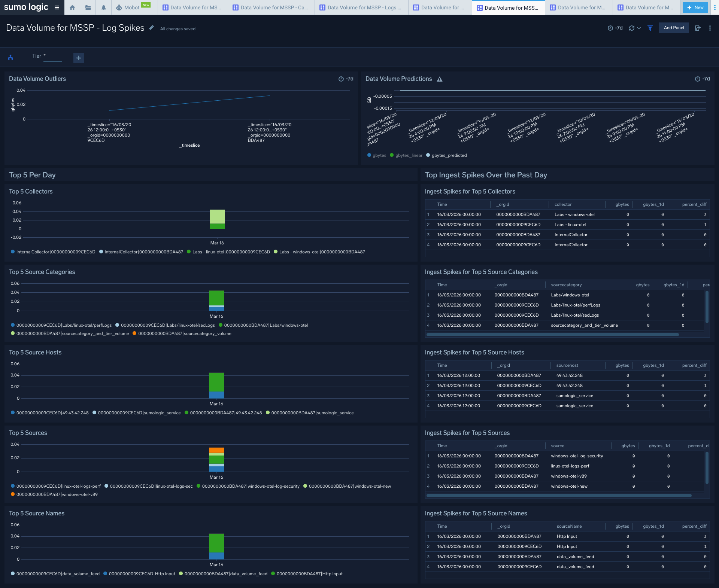Click the share dashboard icon
719x588 pixels.
point(698,28)
